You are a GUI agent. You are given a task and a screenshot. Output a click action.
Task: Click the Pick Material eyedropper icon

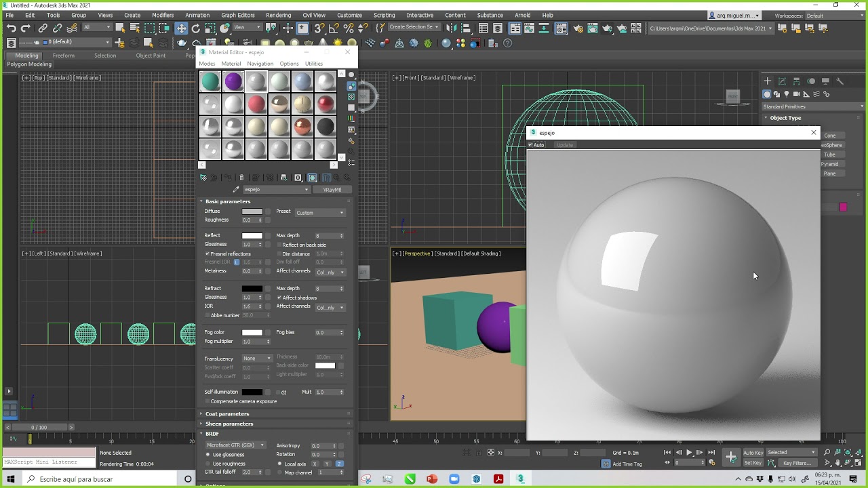coord(236,190)
